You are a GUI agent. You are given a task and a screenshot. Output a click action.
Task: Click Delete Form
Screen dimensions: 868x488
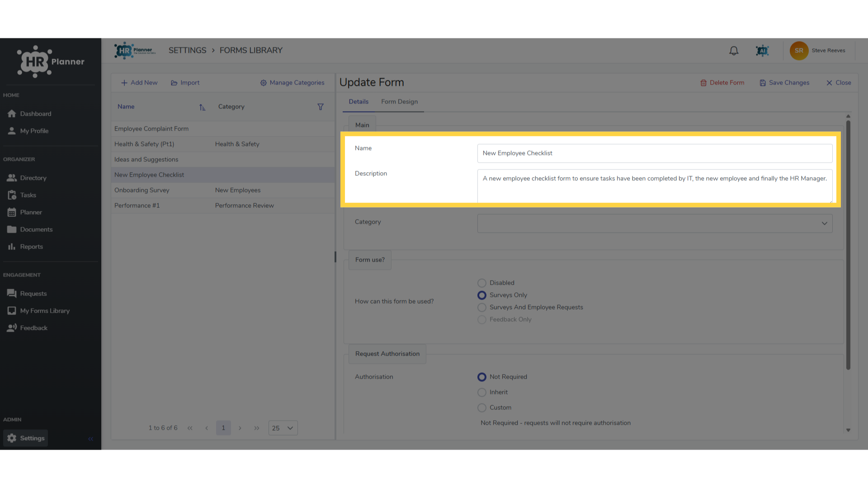tap(722, 83)
